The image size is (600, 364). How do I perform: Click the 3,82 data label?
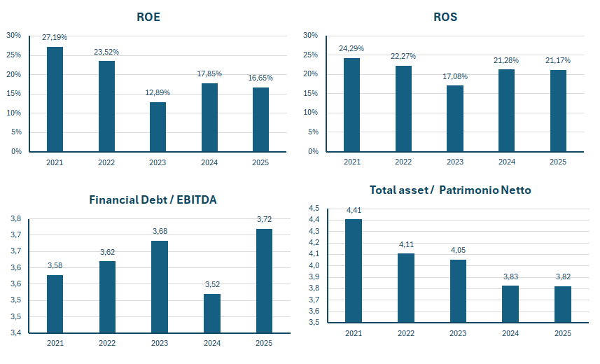pos(563,276)
